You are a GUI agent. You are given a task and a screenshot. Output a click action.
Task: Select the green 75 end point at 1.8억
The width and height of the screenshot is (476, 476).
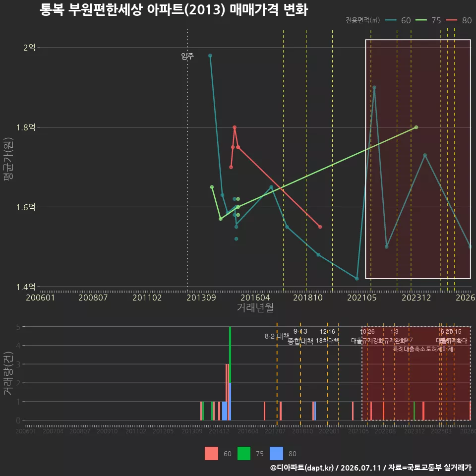416,127
